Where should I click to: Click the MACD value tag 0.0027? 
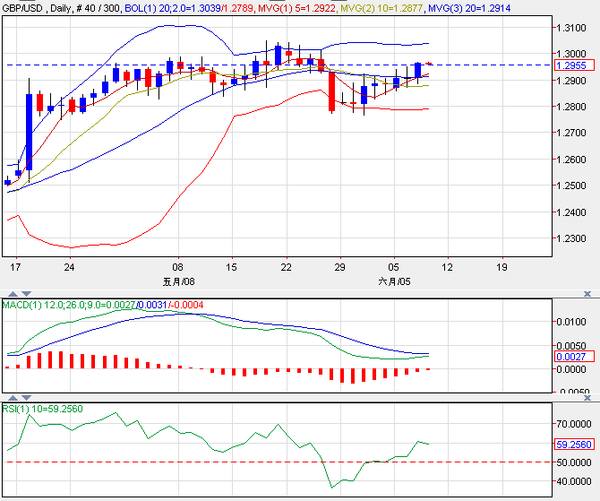point(573,355)
